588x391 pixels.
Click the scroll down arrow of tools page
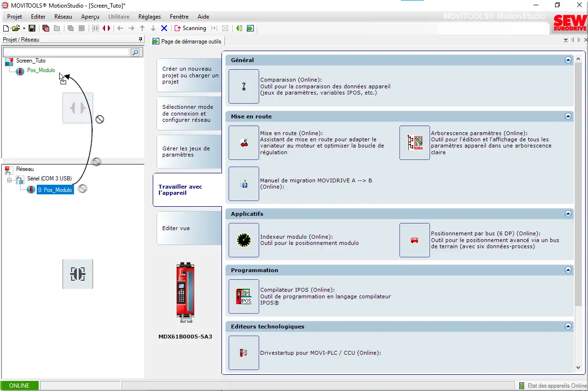(x=578, y=368)
